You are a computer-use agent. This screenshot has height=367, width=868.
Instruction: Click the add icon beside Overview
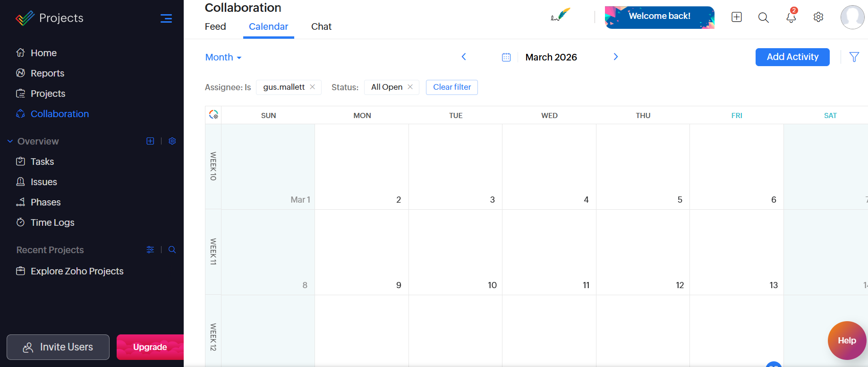(150, 141)
